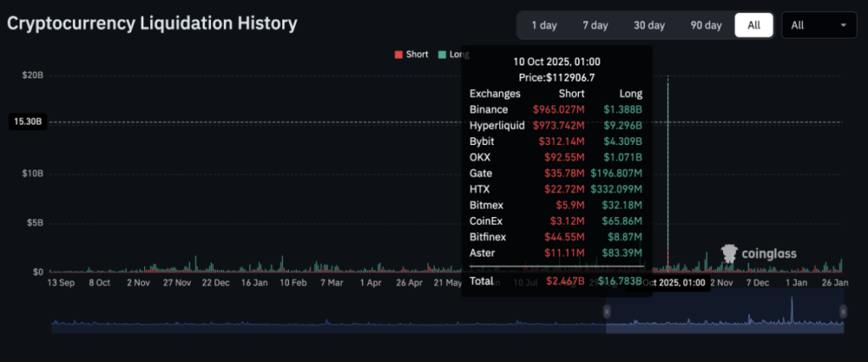Click the tall 10 Oct 2025 liquidation spike
The width and height of the screenshot is (868, 362).
click(x=668, y=170)
